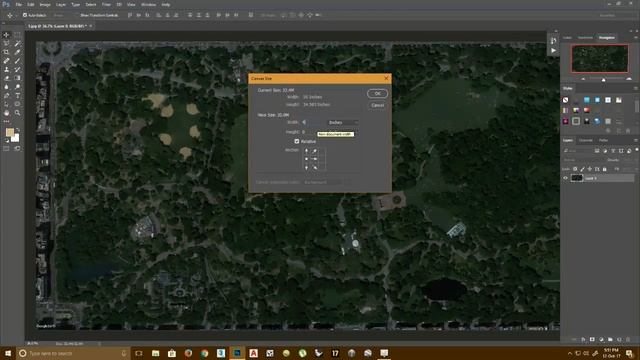
Task: Select the Eraser tool
Action: [x=6, y=78]
